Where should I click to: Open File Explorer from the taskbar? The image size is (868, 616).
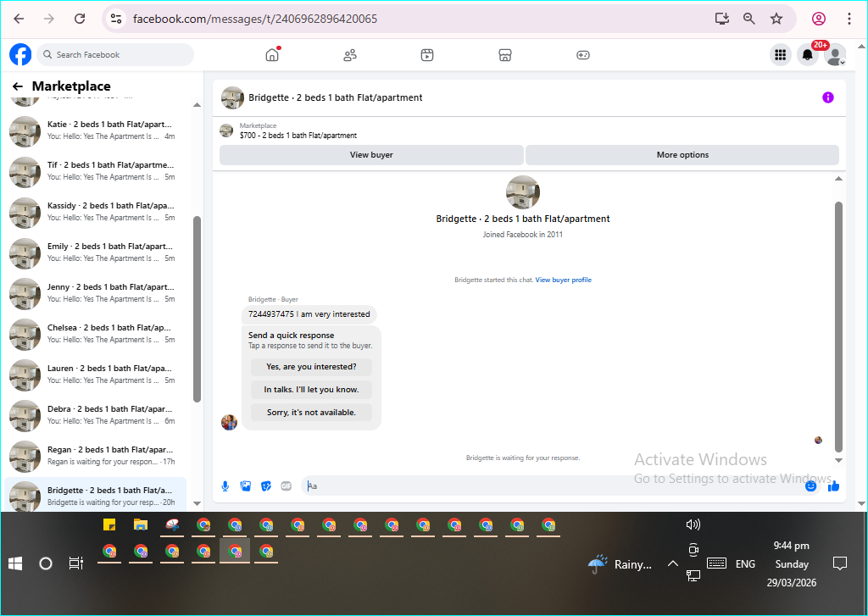click(x=141, y=524)
